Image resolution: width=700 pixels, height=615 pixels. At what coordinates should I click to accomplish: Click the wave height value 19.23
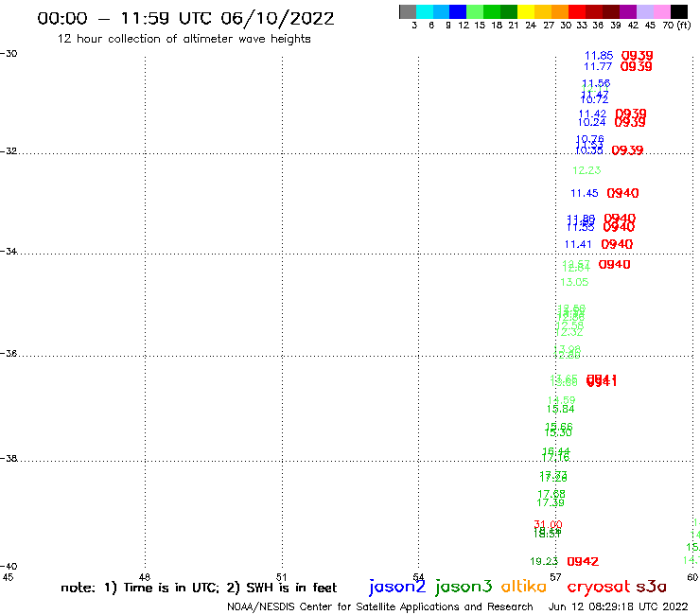coord(544,561)
